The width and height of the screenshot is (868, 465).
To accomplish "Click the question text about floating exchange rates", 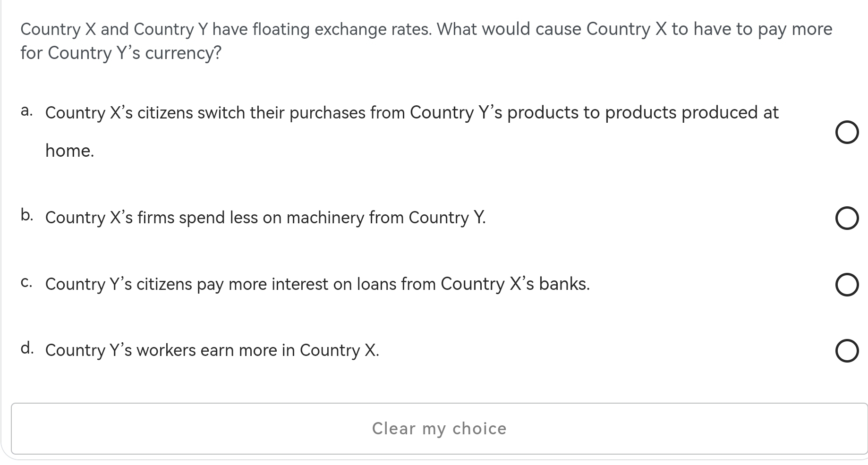I will tap(425, 41).
